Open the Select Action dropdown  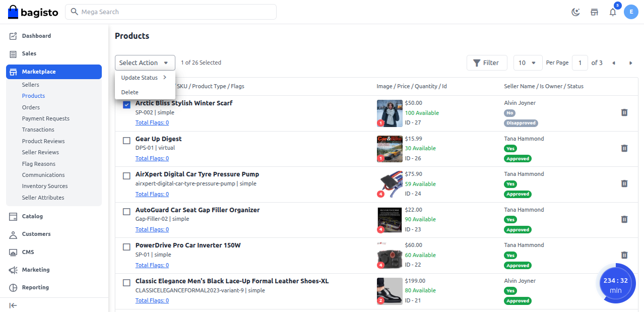click(145, 63)
